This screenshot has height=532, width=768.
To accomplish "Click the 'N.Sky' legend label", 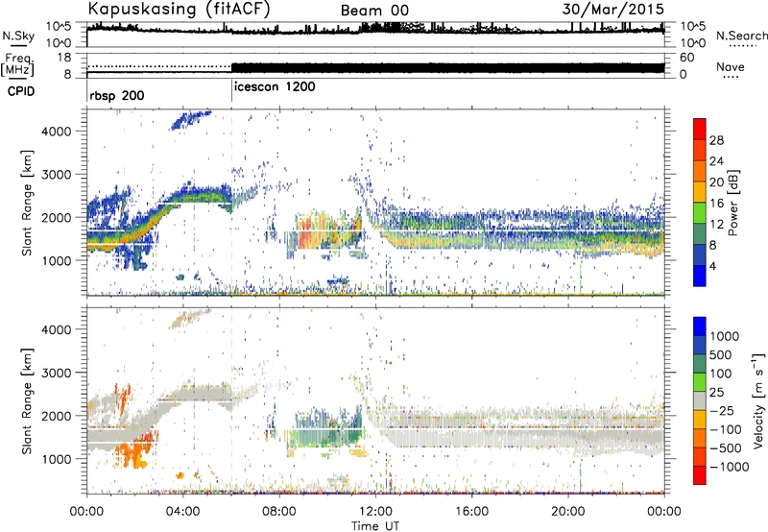I will tap(18, 36).
